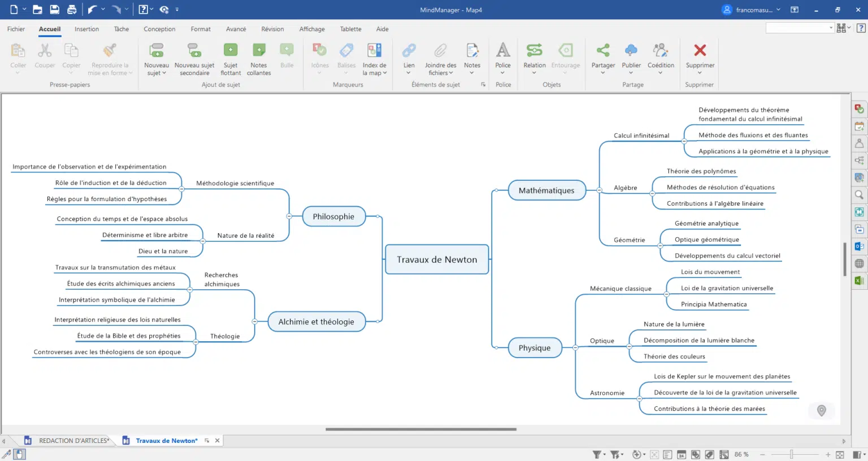Click the Publier cloud icon
The image size is (868, 461).
point(631,51)
